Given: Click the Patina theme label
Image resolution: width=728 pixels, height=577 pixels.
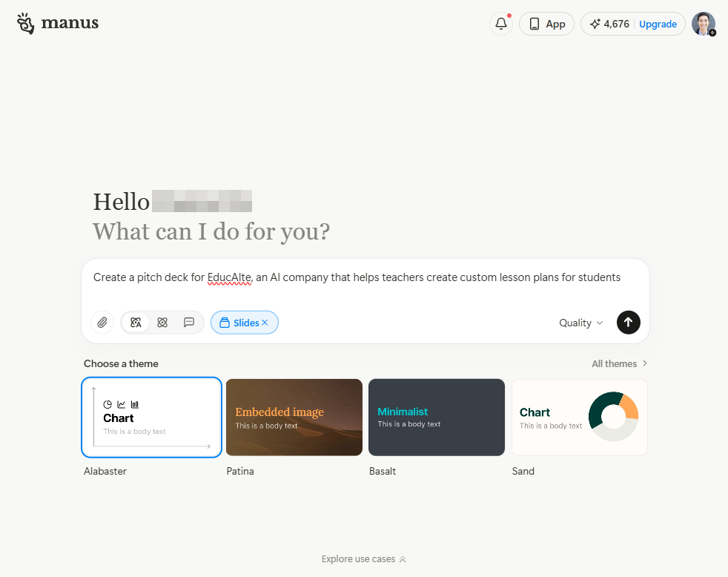Looking at the screenshot, I should pyautogui.click(x=240, y=471).
